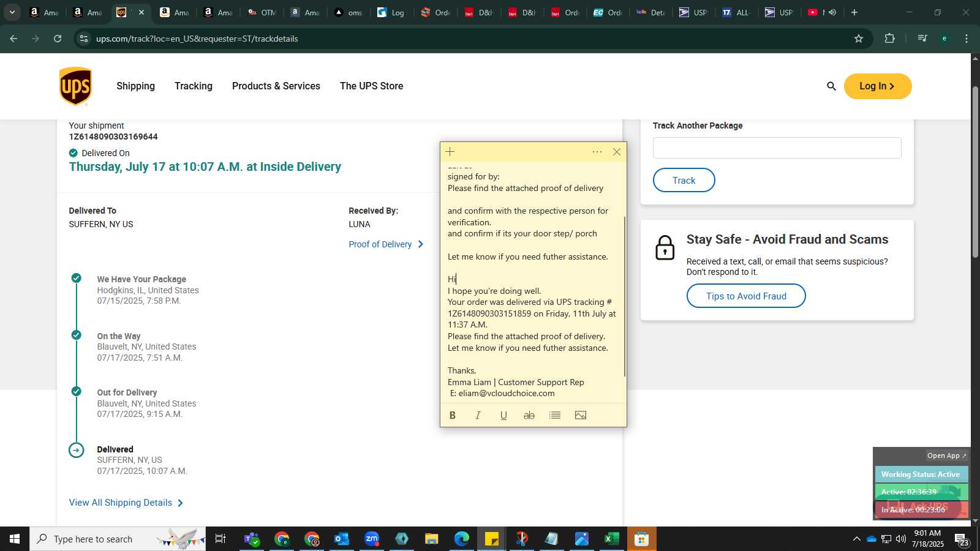Open the volume control in system tray
This screenshot has width=980, height=551.
click(x=901, y=539)
